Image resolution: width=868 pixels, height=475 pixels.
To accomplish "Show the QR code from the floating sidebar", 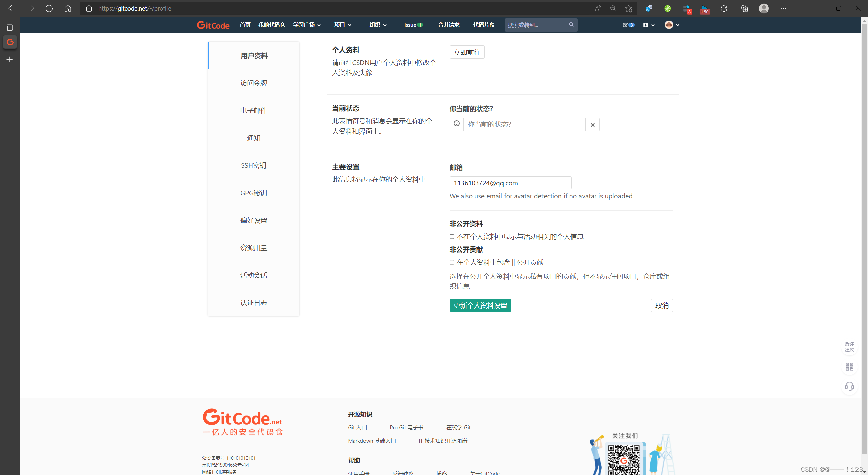I will [x=849, y=367].
